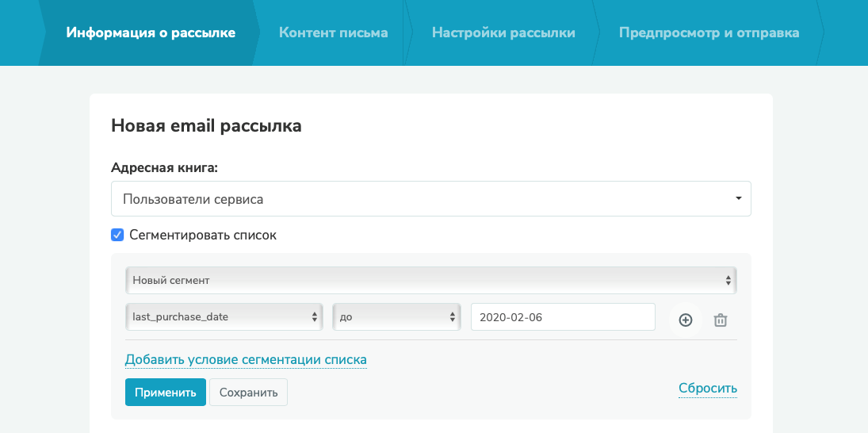Click the Сегментировать список label text
This screenshot has width=868, height=433.
click(x=203, y=236)
